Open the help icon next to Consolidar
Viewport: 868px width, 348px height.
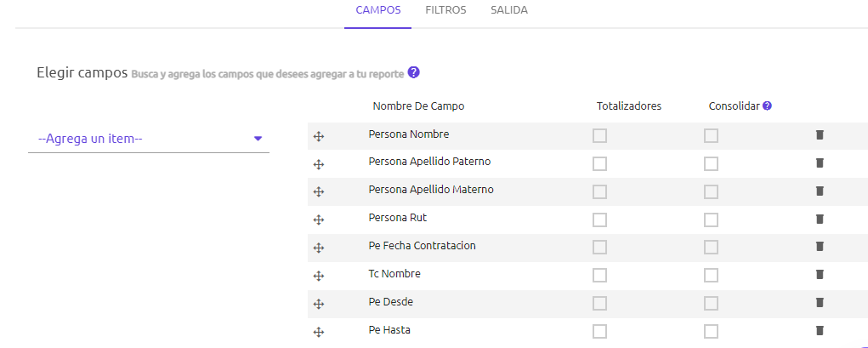point(767,106)
